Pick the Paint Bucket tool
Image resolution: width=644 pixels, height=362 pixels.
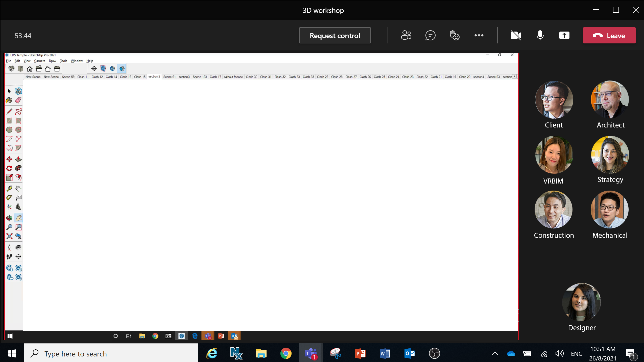click(9, 100)
